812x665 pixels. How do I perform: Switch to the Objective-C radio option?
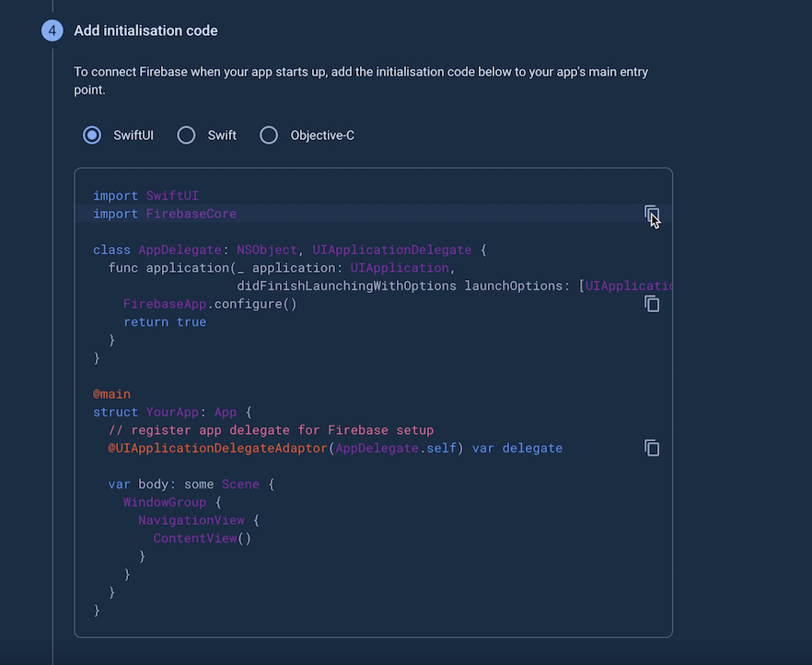[269, 135]
